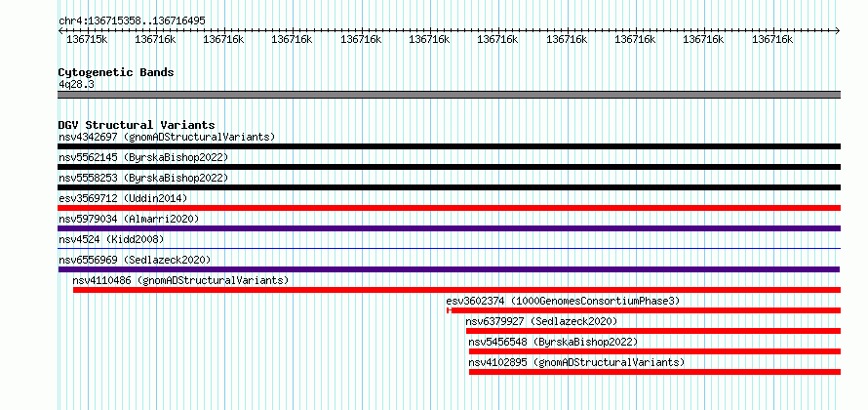Open variant label nsv4102895 (gnomADStructuralVariants)

[x=576, y=362]
